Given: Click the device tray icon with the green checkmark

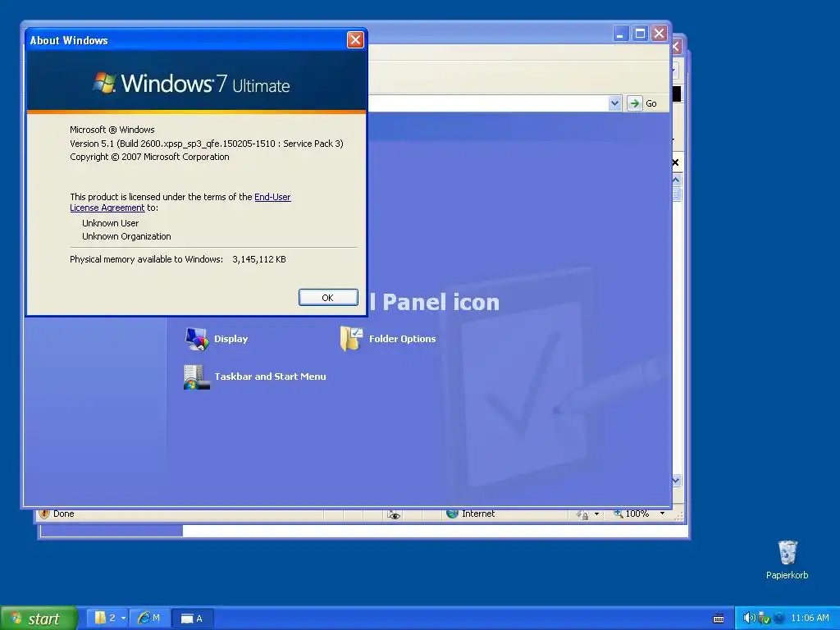Looking at the screenshot, I should point(764,619).
